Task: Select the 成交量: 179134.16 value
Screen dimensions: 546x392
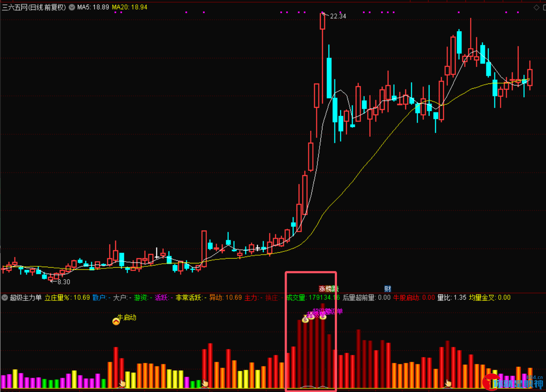Action: pyautogui.click(x=313, y=297)
